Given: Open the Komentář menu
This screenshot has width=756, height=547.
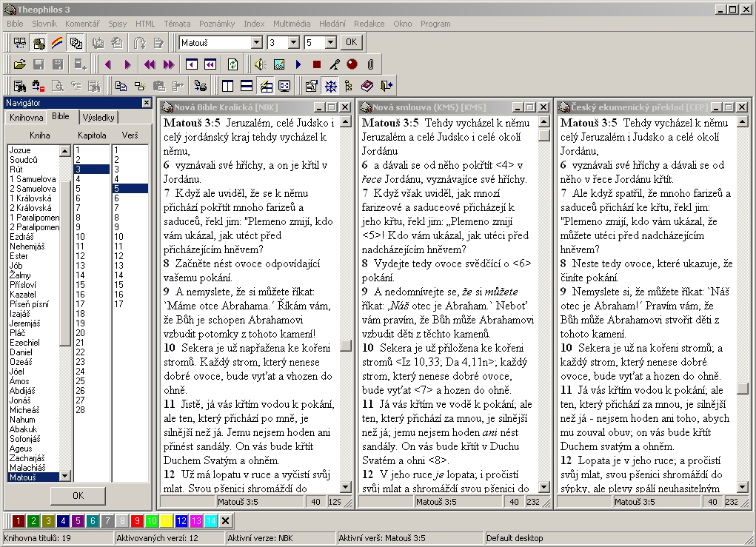Looking at the screenshot, I should pyautogui.click(x=82, y=24).
